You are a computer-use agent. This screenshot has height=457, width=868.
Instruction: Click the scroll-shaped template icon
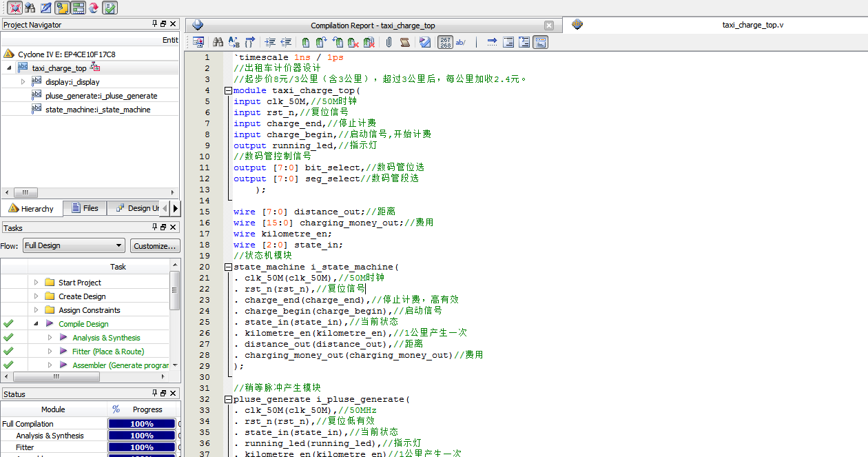click(x=405, y=42)
